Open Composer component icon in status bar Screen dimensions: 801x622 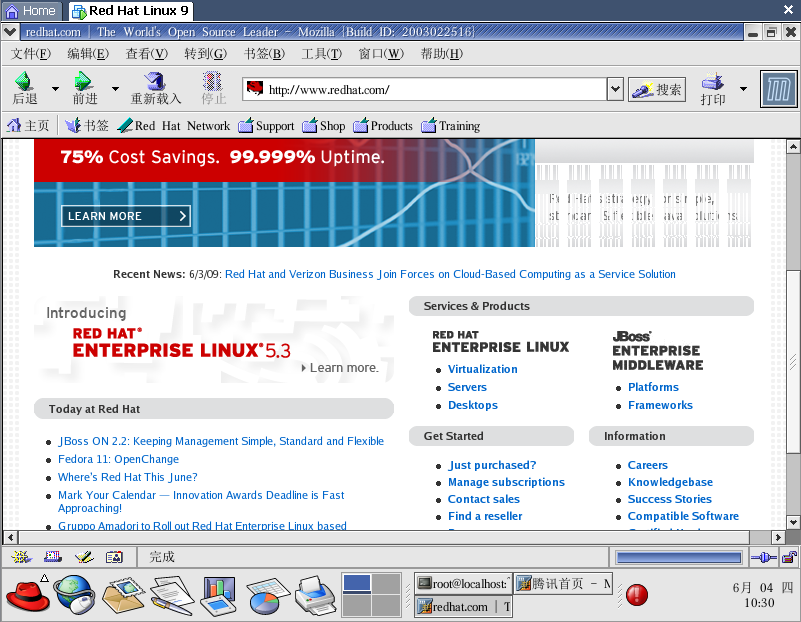84,557
